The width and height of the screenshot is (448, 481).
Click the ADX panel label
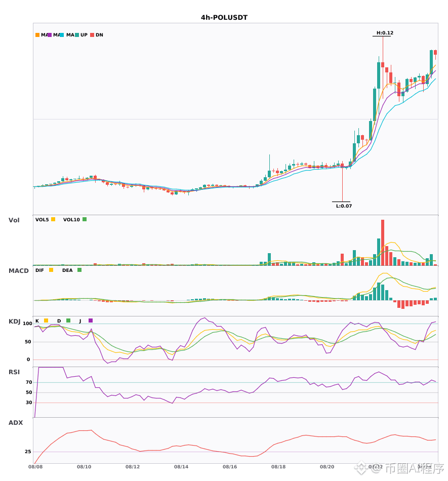click(x=16, y=423)
